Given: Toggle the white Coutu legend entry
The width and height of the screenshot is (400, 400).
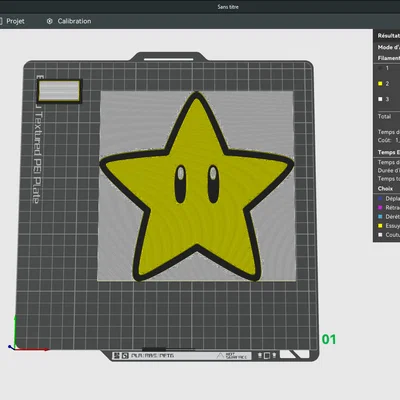Looking at the screenshot, I should [380, 235].
